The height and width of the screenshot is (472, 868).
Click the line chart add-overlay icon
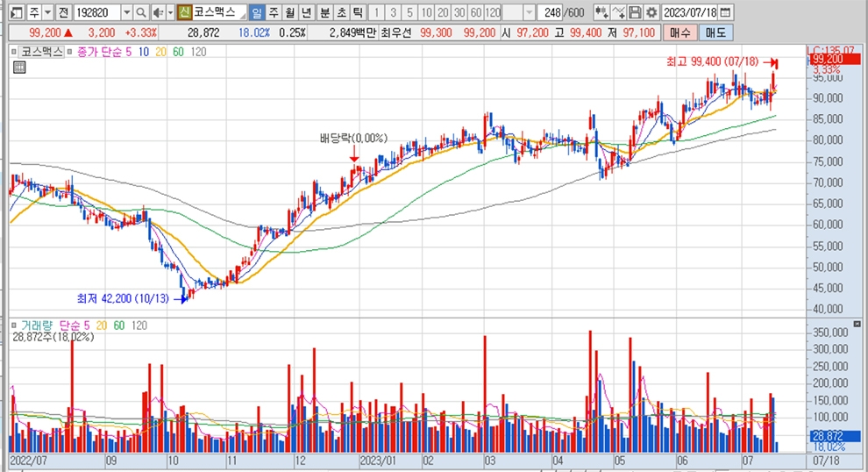[x=619, y=13]
